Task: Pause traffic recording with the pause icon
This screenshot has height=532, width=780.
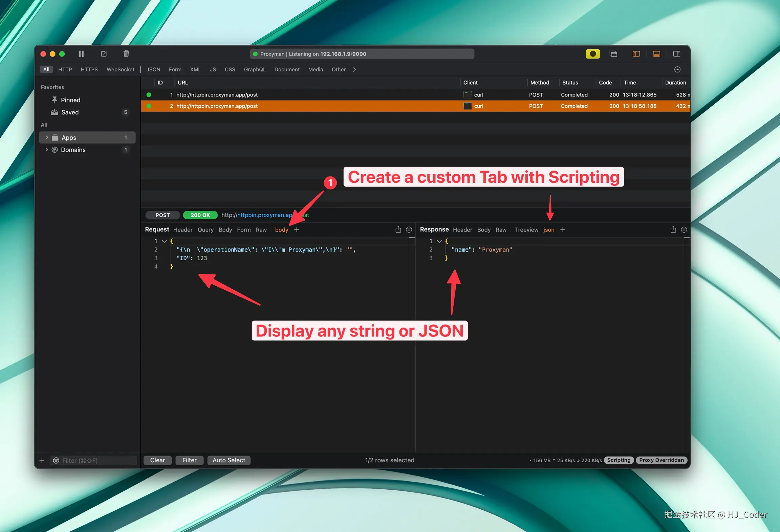Action: click(x=81, y=54)
